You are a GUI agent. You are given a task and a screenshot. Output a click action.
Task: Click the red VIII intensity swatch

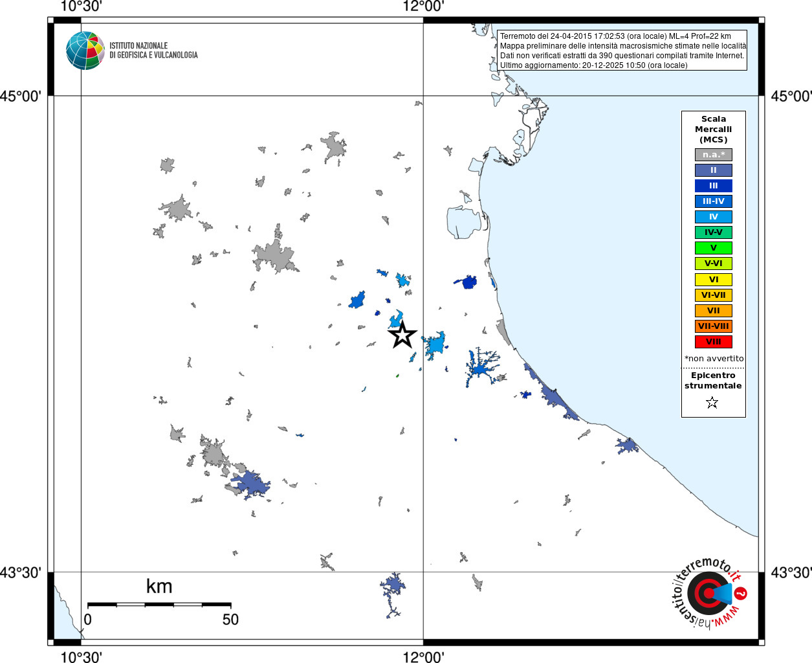pos(714,342)
